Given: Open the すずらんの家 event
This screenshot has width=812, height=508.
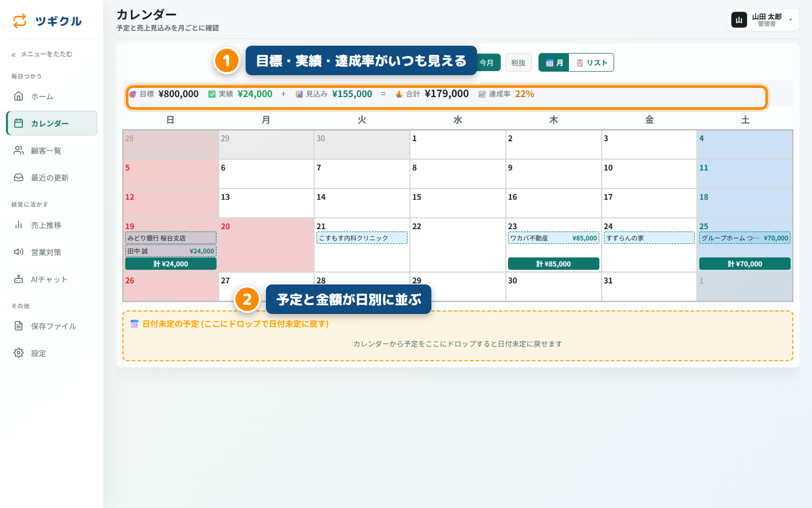Looking at the screenshot, I should click(x=649, y=238).
